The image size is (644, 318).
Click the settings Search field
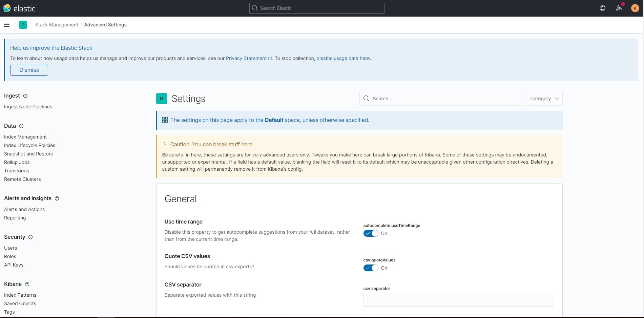point(440,99)
